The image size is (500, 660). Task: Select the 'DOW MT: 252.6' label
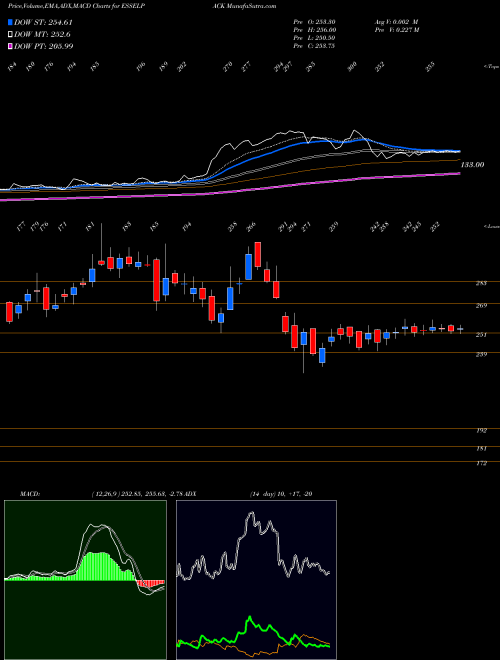click(x=42, y=35)
